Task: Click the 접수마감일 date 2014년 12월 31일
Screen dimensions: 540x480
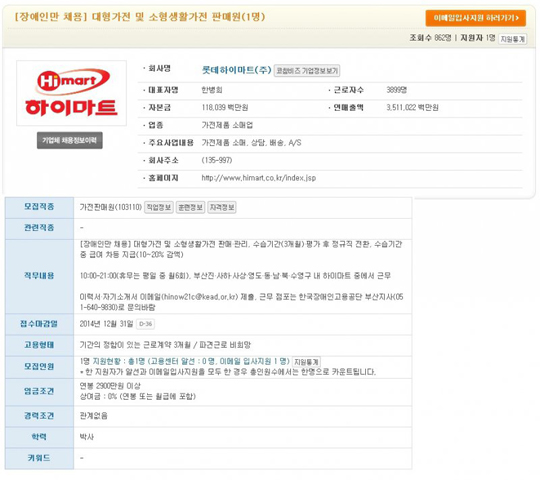Action: 106,324
